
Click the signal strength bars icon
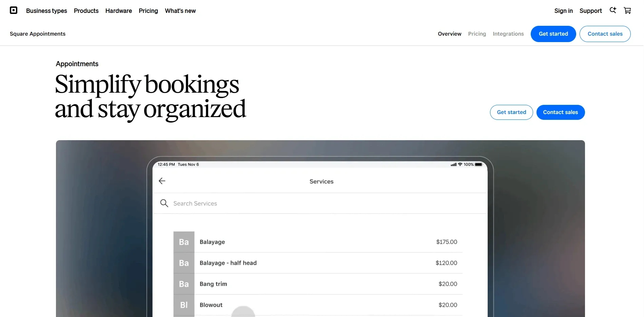click(x=453, y=165)
